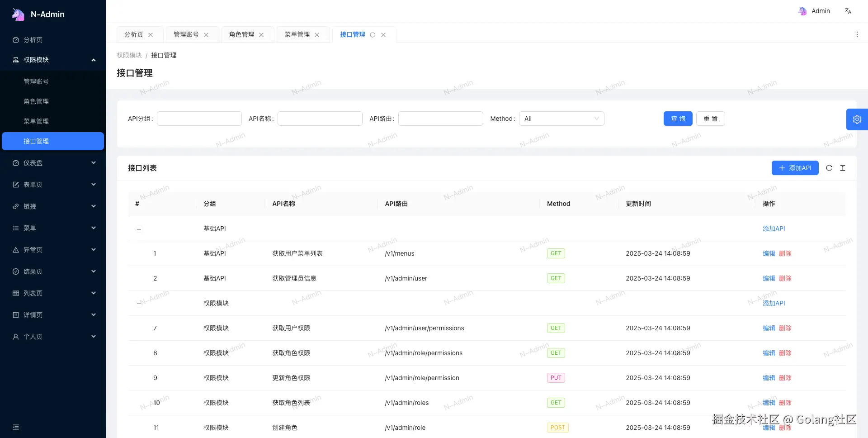Screen dimensions: 868x438
Task: Open the three-dot menu right of tabs
Action: pyautogui.click(x=857, y=34)
